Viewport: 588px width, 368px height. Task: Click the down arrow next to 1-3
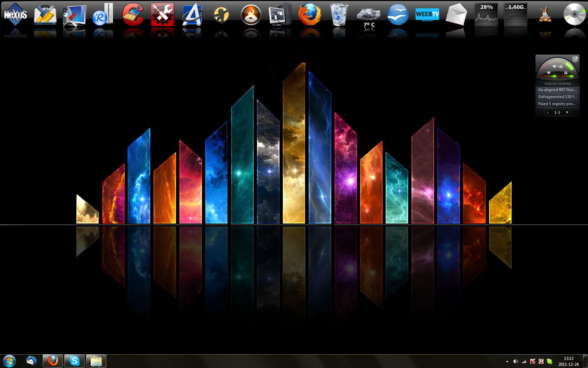point(567,113)
